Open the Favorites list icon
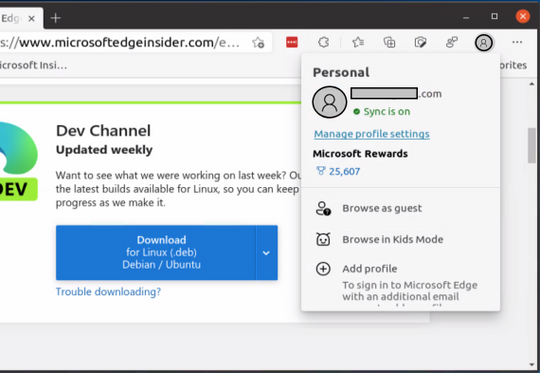The width and height of the screenshot is (540, 373). [x=358, y=42]
